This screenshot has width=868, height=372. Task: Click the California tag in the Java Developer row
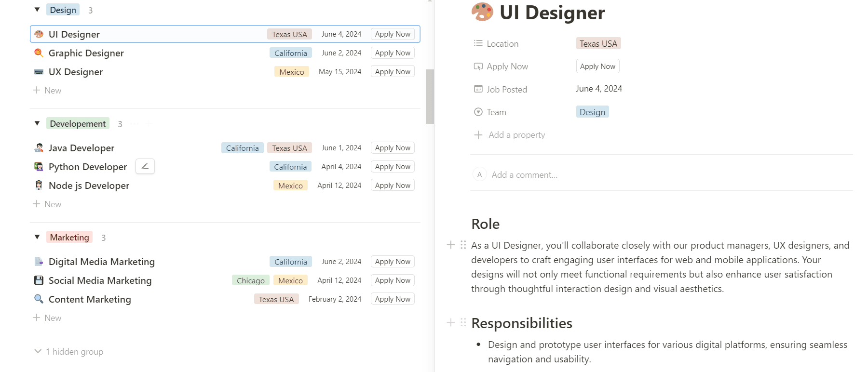[x=243, y=148]
